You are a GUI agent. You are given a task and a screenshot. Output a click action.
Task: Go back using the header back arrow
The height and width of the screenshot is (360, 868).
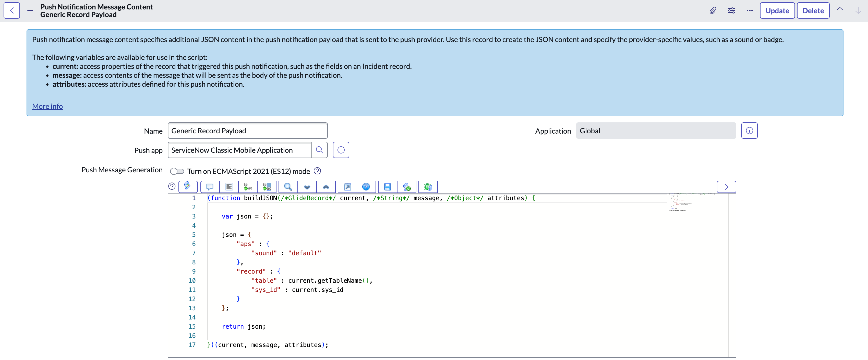tap(12, 10)
